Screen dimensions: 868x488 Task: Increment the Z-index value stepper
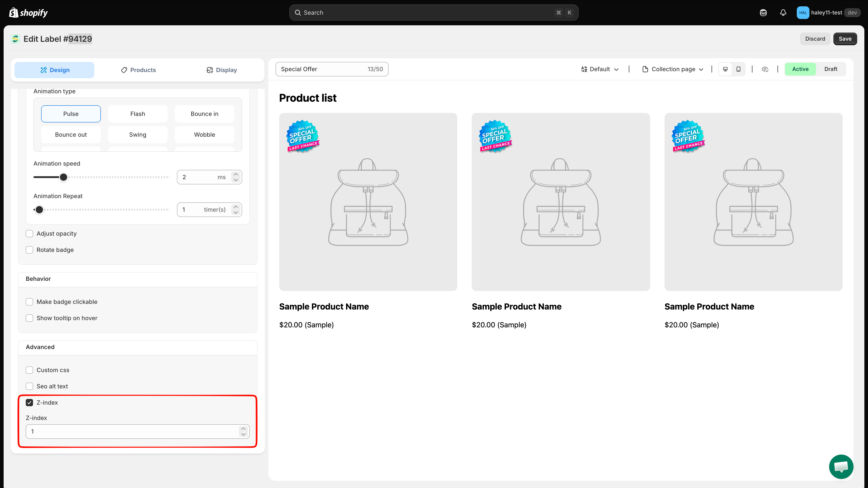pyautogui.click(x=243, y=429)
